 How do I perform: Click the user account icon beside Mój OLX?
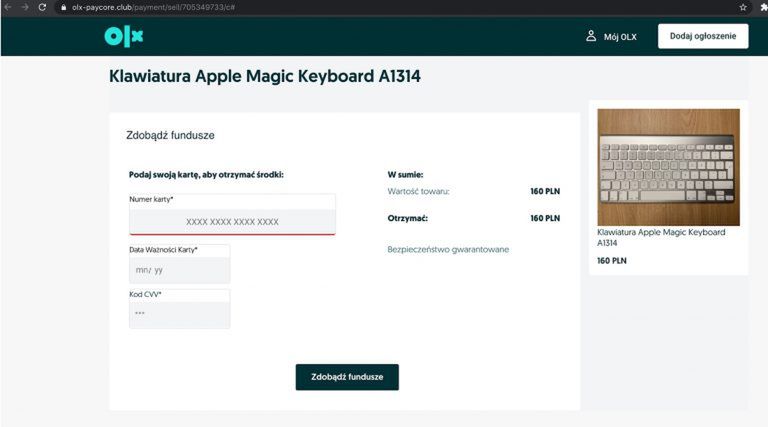click(x=591, y=36)
